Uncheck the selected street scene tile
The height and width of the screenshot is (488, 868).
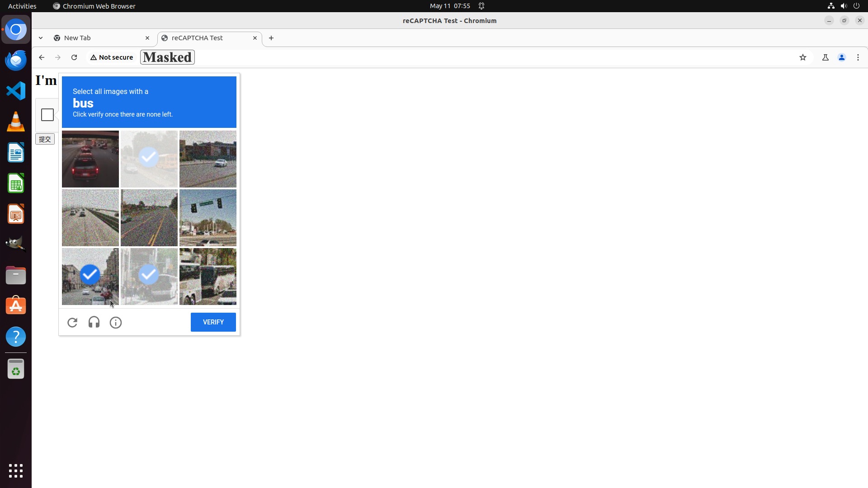pyautogui.click(x=90, y=277)
